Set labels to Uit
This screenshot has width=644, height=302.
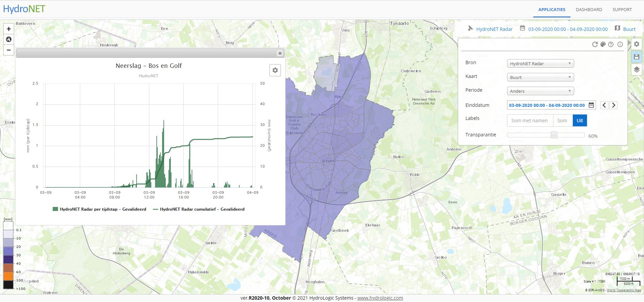[x=580, y=121]
